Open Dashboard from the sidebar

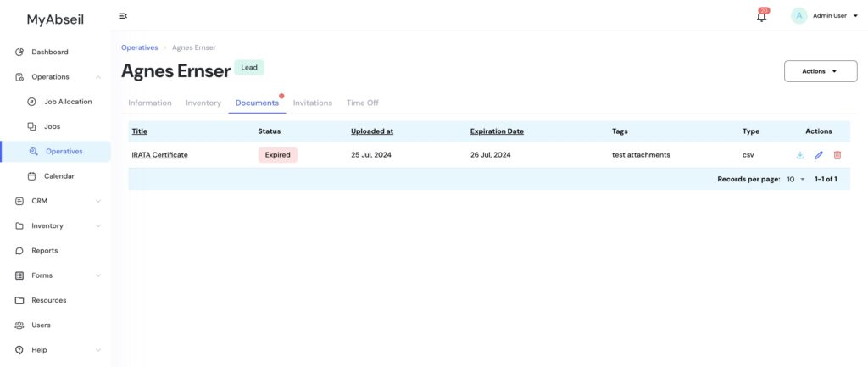tap(49, 52)
